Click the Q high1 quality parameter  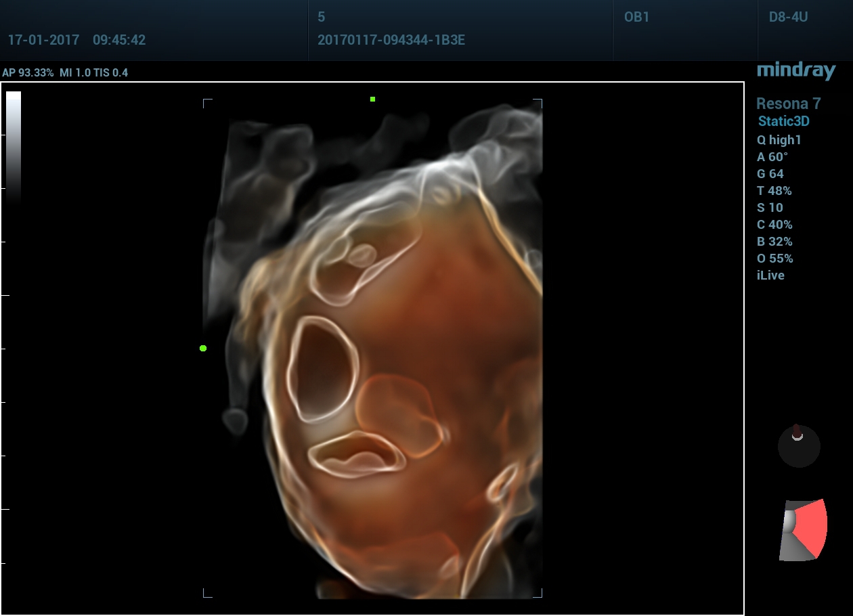tap(779, 140)
